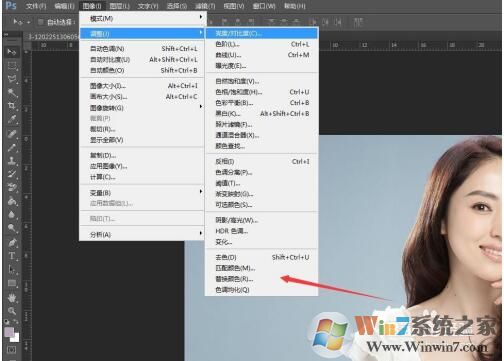
Task: Open the 选择(S) menu
Action: coord(176,6)
